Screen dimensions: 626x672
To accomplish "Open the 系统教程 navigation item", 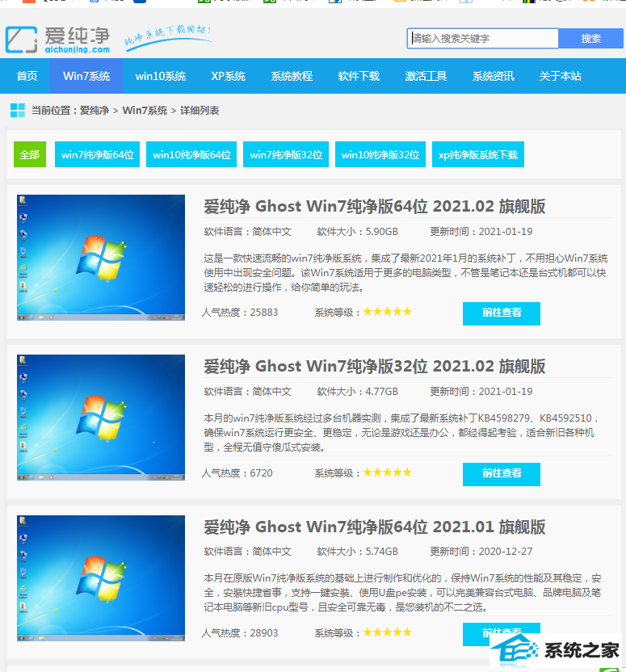I will coord(292,76).
